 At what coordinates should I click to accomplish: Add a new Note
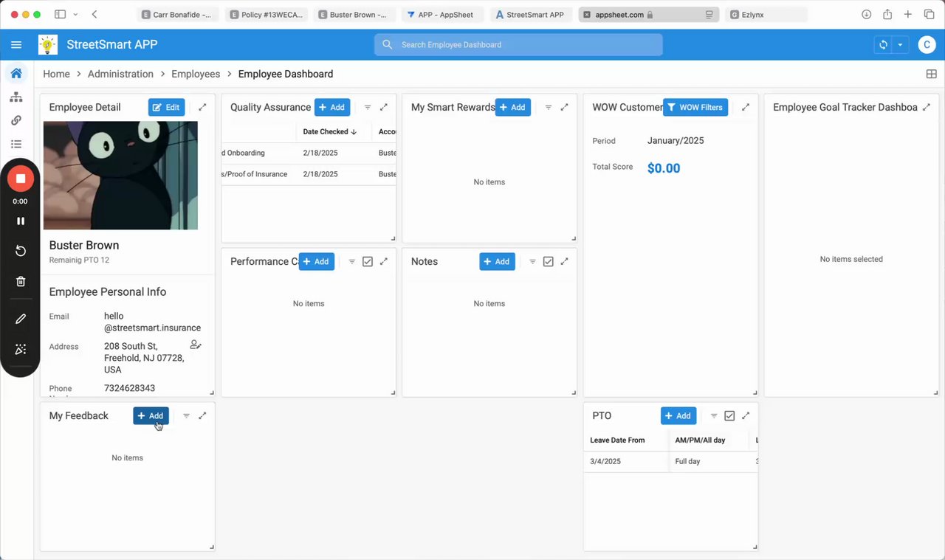(497, 261)
